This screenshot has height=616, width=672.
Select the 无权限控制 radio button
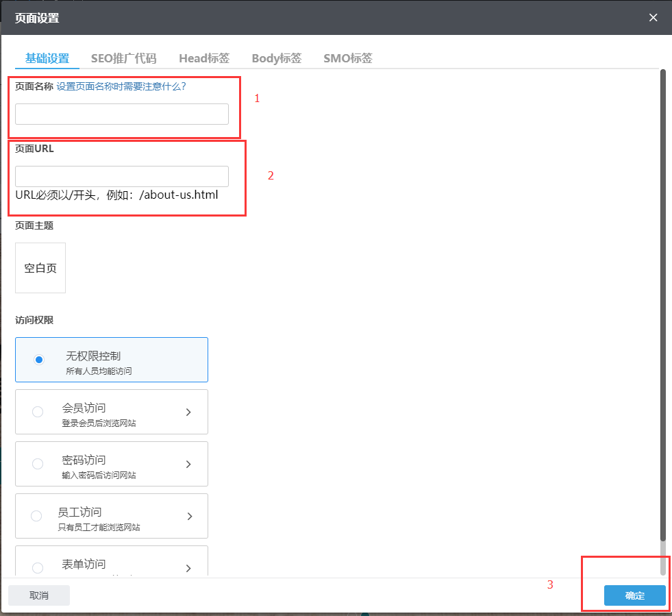(39, 360)
